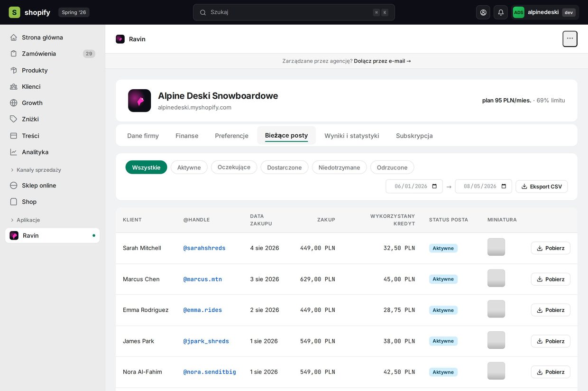Filter posts by Odrzucone

point(392,168)
